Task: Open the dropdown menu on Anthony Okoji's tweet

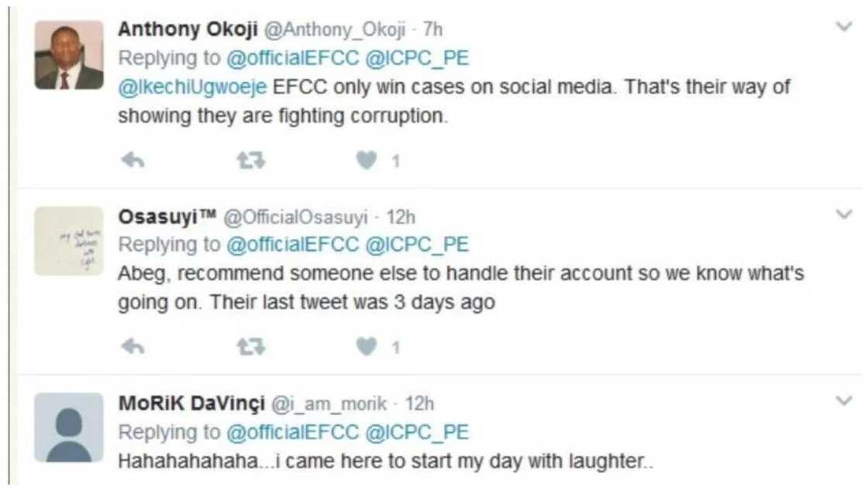Action: click(845, 26)
